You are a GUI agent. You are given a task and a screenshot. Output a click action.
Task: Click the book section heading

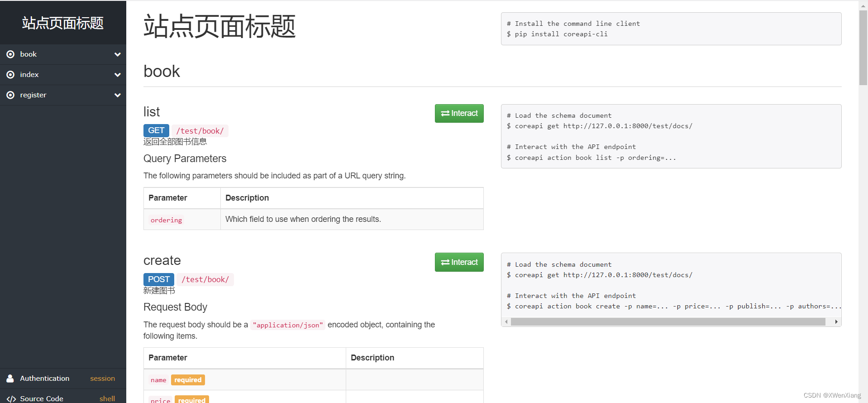(162, 72)
